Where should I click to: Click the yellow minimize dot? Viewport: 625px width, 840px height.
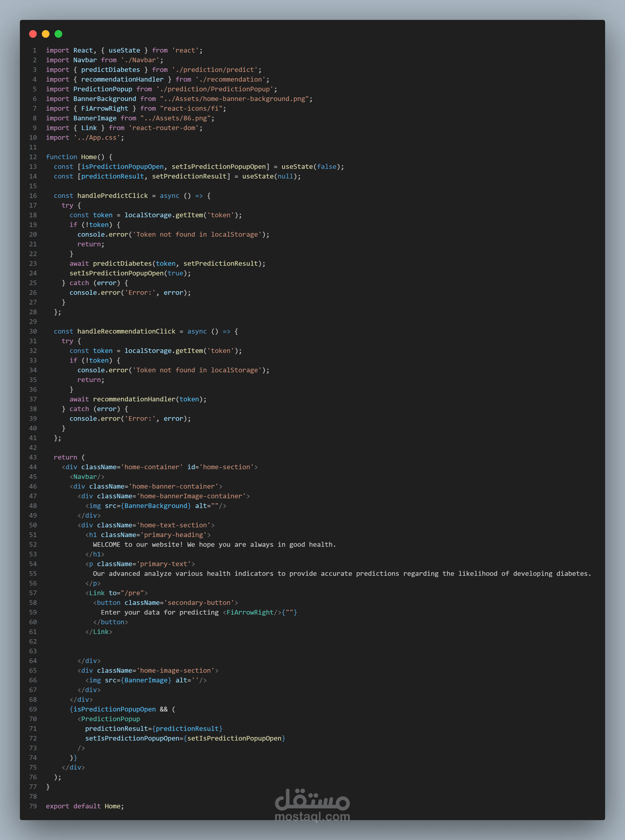coord(46,34)
